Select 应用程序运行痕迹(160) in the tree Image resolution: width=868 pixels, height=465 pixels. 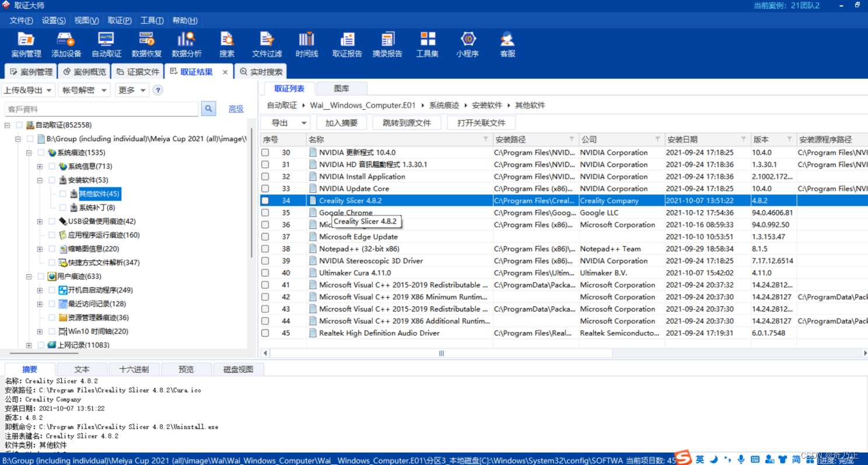tap(104, 235)
